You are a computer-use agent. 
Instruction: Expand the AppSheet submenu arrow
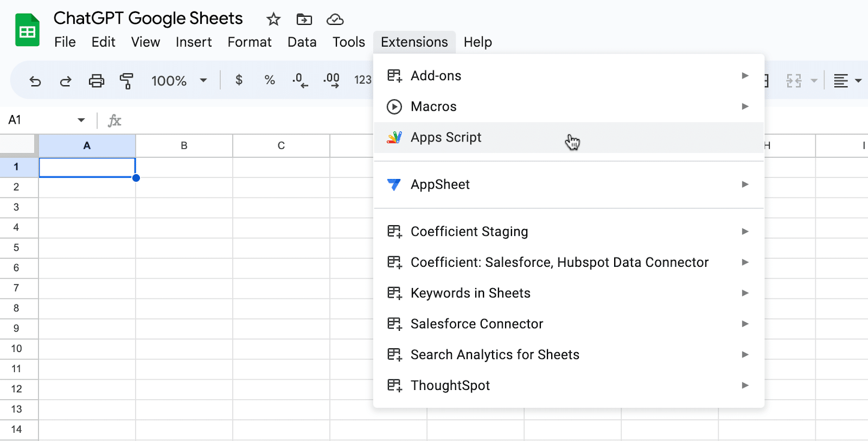[x=745, y=184]
